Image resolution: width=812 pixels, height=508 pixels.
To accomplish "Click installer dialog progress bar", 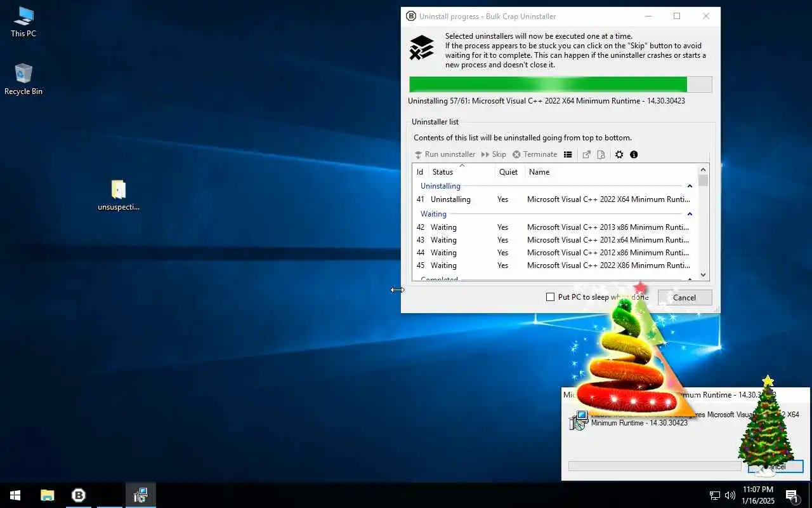I will click(x=655, y=466).
